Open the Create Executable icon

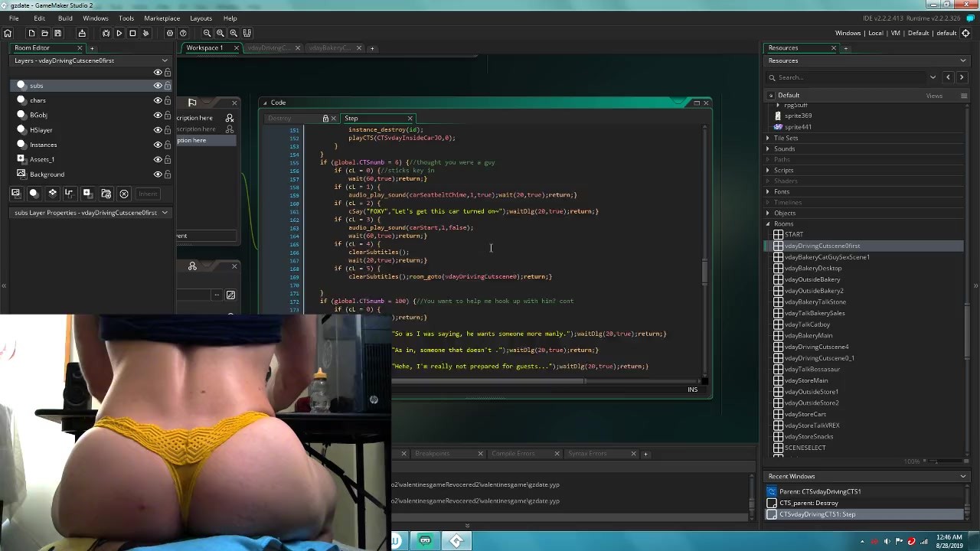(x=82, y=33)
